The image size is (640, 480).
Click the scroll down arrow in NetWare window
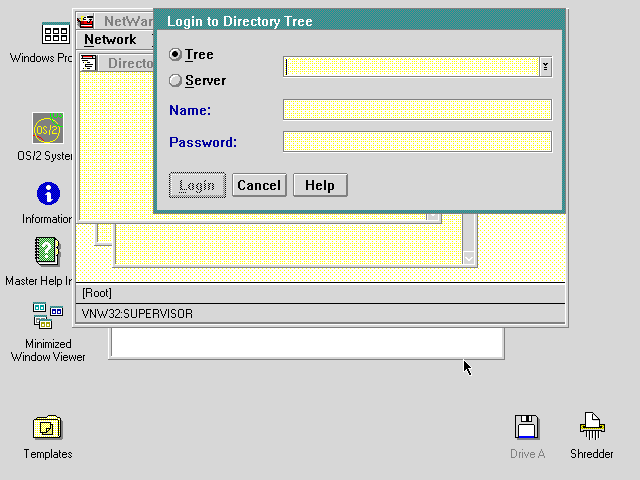pos(469,258)
